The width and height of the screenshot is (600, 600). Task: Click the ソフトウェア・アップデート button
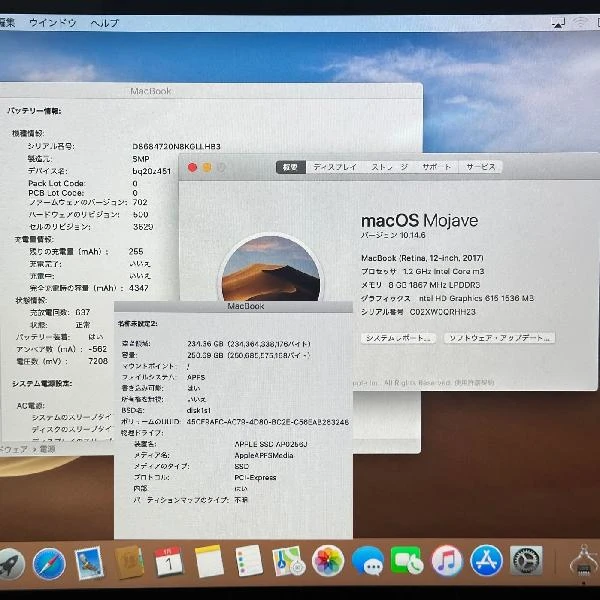click(x=499, y=338)
